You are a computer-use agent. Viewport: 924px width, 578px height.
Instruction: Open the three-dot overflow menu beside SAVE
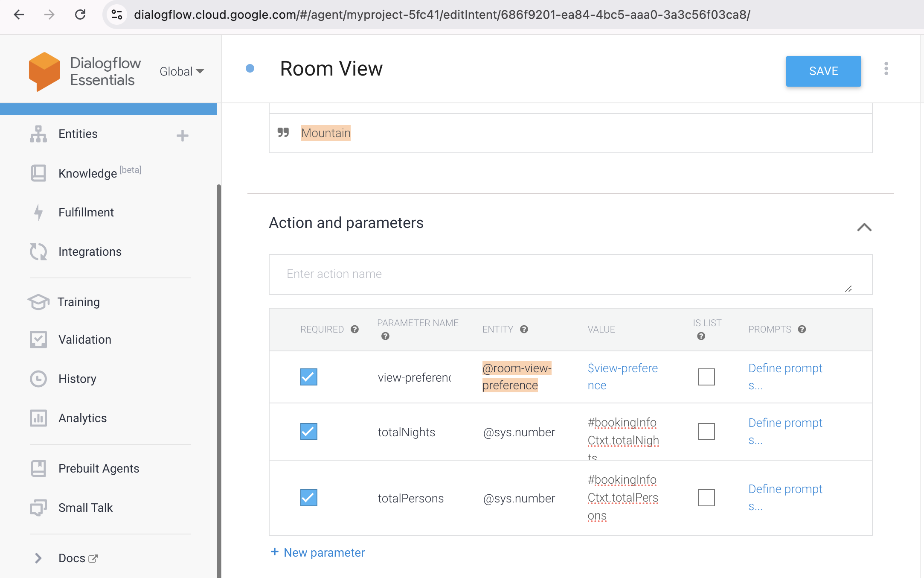886,68
